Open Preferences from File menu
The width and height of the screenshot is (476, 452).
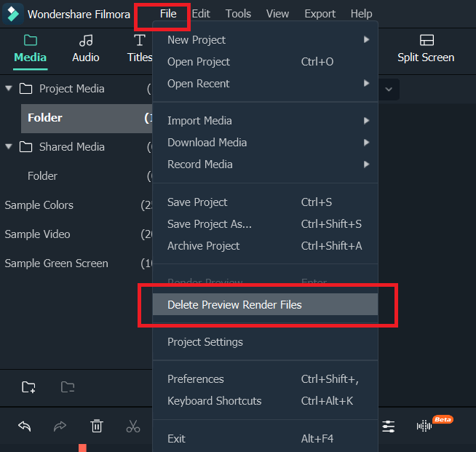265,378
